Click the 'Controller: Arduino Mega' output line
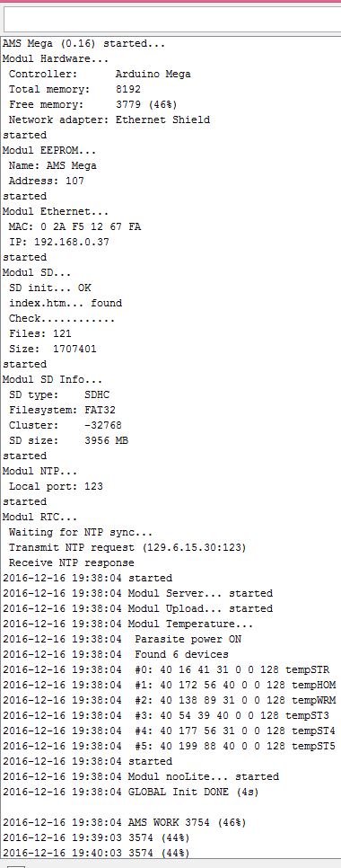Image resolution: width=341 pixels, height=868 pixels. (x=100, y=74)
